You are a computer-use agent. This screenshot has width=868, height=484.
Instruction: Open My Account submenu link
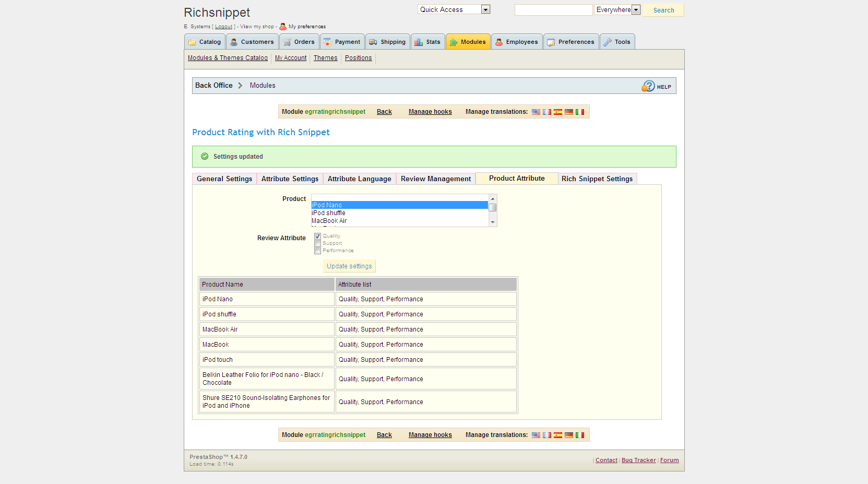pos(291,58)
